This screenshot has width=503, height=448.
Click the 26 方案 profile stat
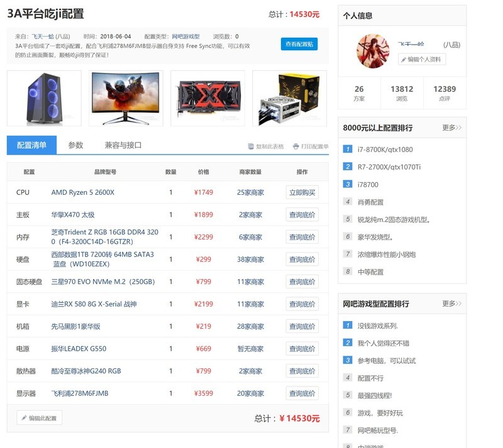(359, 93)
